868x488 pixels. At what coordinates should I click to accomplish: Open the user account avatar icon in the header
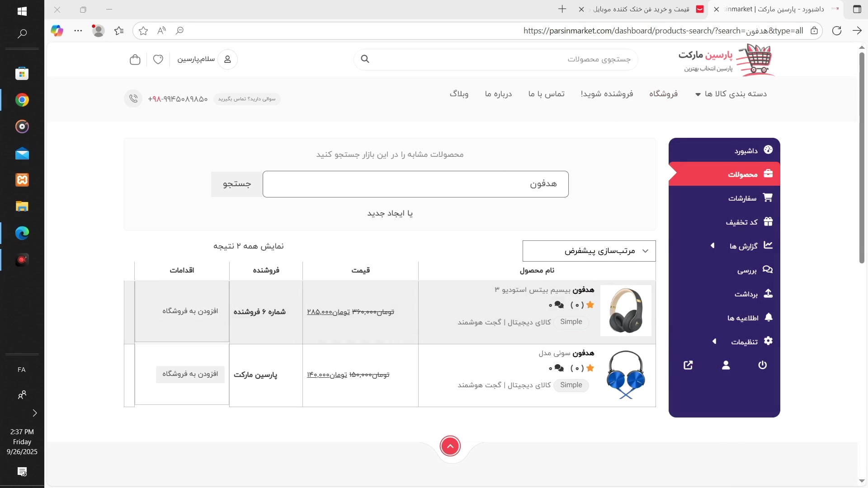(x=227, y=60)
